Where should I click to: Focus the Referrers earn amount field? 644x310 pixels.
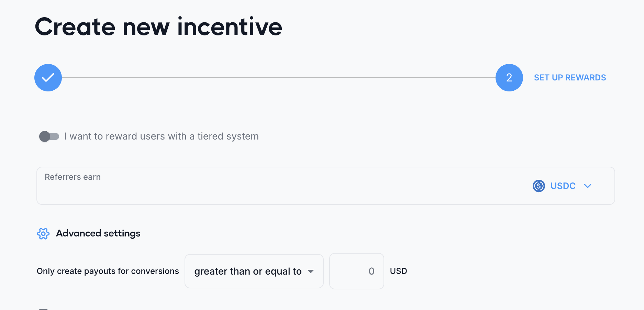point(275,190)
